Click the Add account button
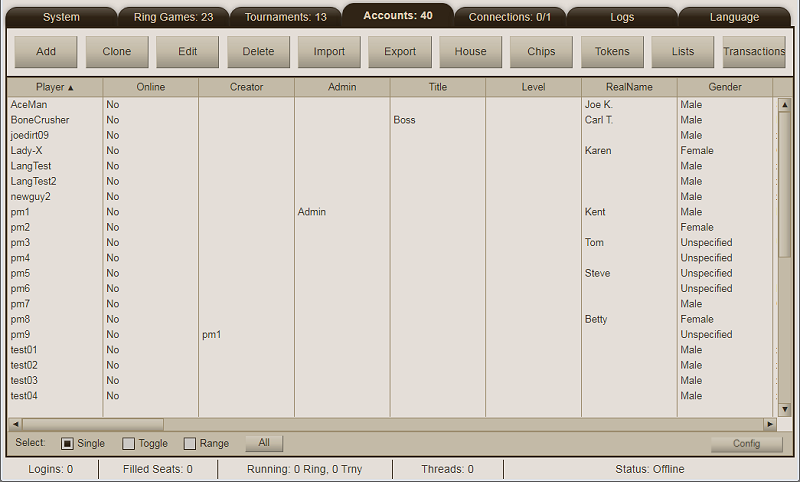 (46, 52)
